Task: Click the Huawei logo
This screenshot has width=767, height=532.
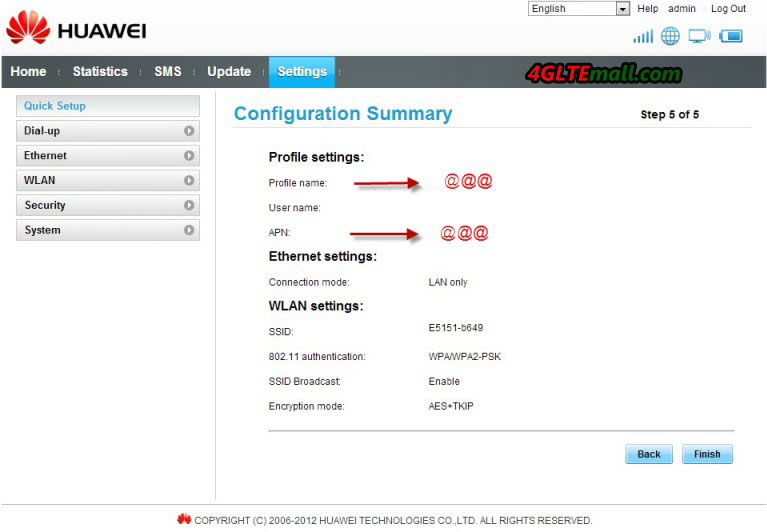Action: (76, 29)
